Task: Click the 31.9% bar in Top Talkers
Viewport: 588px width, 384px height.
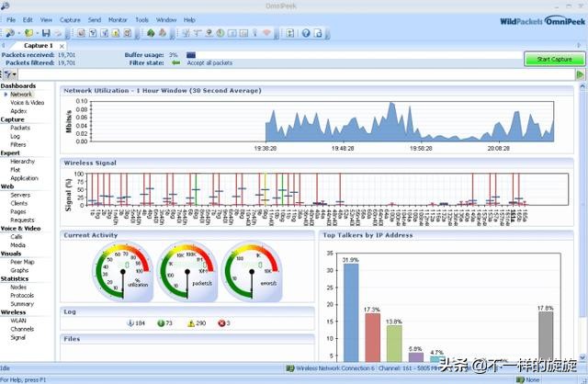Action: tap(351, 312)
